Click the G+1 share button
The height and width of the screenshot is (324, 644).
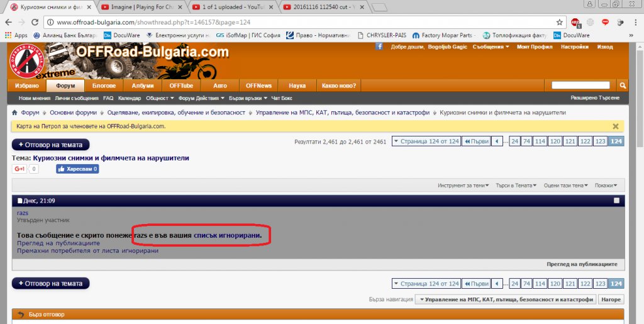tap(19, 169)
